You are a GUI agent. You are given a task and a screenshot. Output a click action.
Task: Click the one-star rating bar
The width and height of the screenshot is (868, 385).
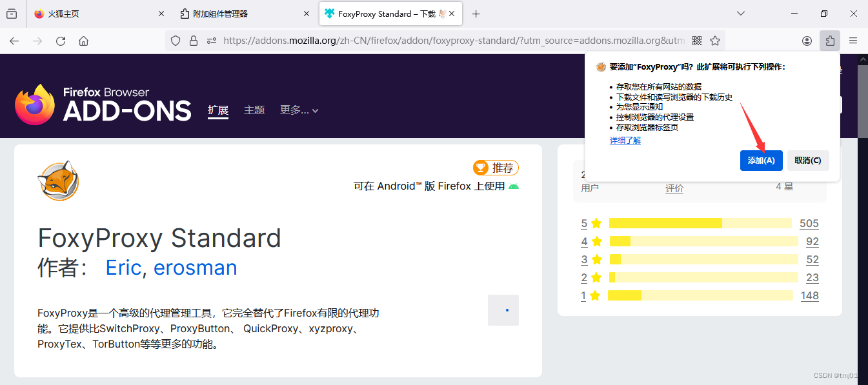[x=701, y=295]
